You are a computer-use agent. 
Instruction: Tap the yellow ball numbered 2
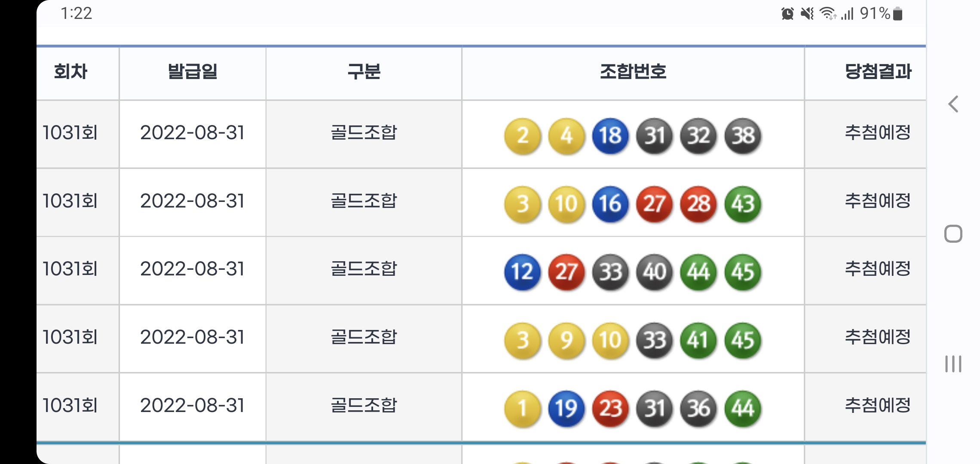pyautogui.click(x=523, y=136)
